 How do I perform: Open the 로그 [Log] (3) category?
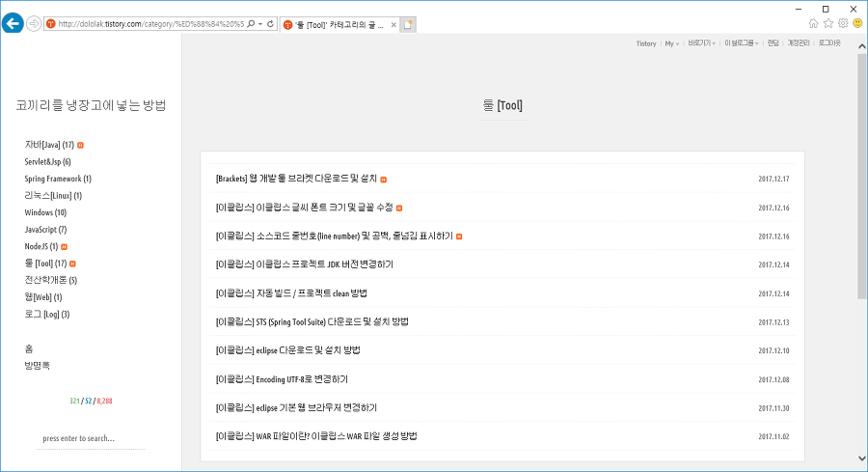tap(47, 314)
